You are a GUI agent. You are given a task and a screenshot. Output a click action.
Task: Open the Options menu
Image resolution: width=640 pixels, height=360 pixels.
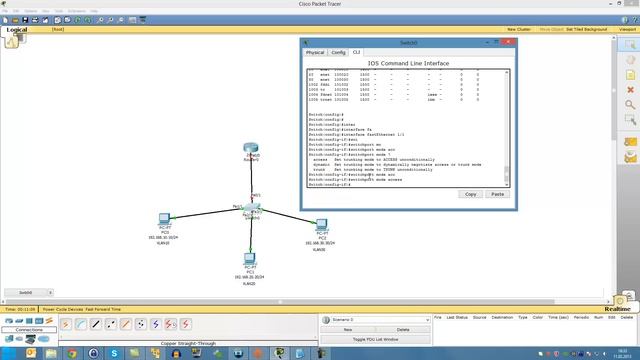[x=31, y=11]
